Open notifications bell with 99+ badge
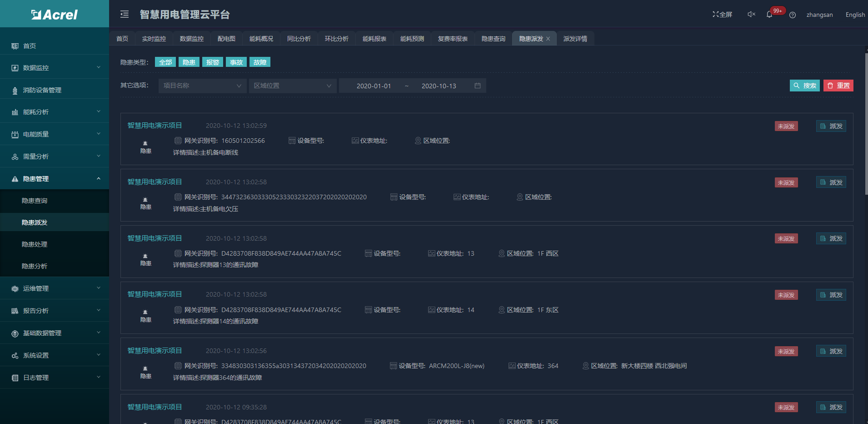The width and height of the screenshot is (868, 424). (769, 15)
